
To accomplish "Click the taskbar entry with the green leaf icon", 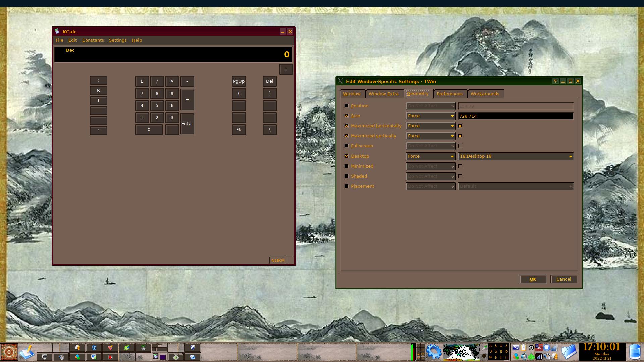I will coord(127,348).
